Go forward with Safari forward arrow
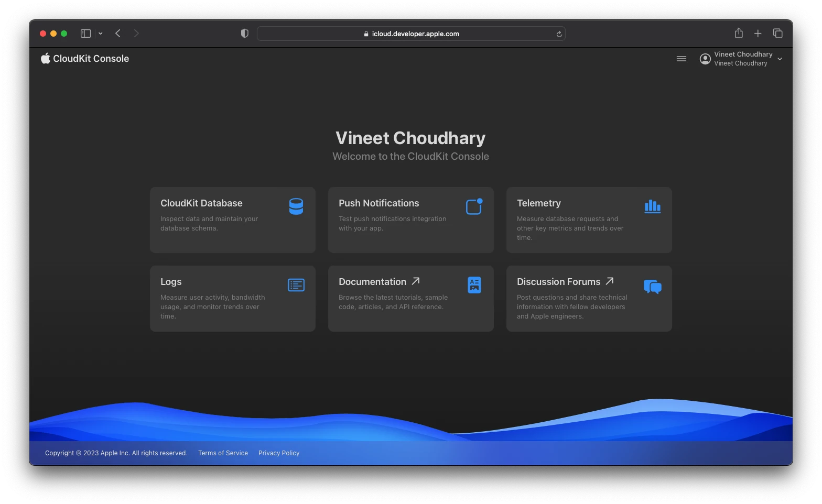The width and height of the screenshot is (822, 504). click(136, 34)
